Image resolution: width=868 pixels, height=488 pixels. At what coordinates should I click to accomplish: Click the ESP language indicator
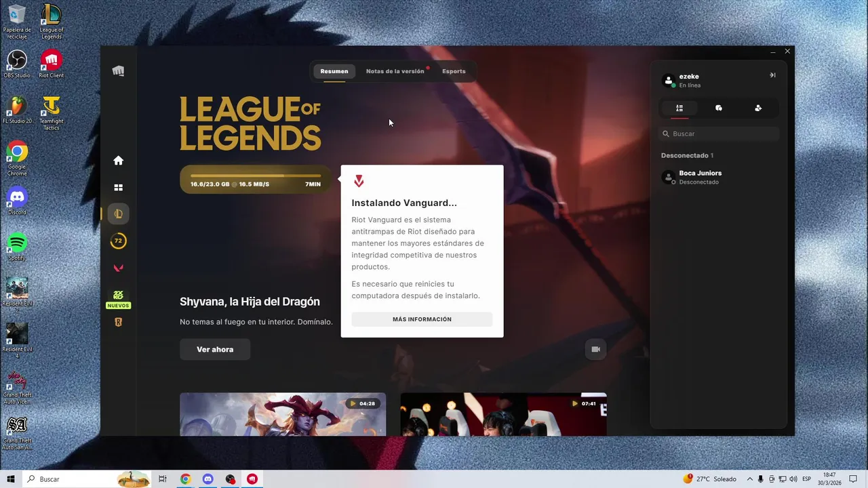[x=807, y=479]
